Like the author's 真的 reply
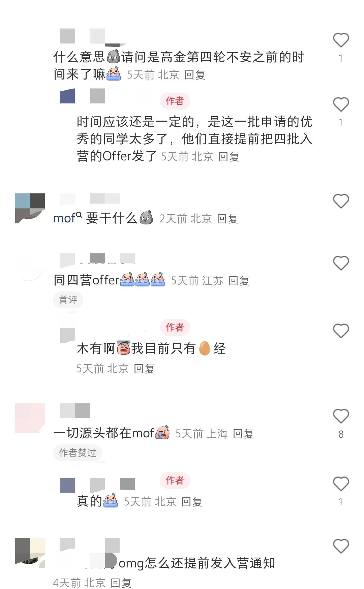364x589 pixels. coord(341,484)
